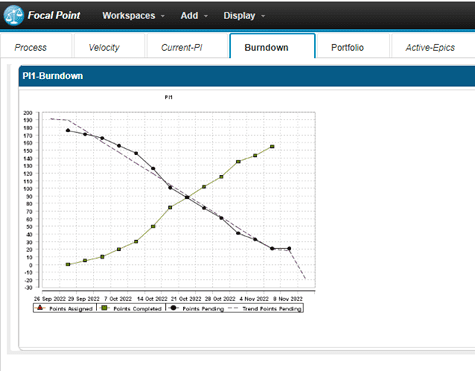Click the first Points Completed marker at 0
This screenshot has height=371, width=475.
pos(68,264)
